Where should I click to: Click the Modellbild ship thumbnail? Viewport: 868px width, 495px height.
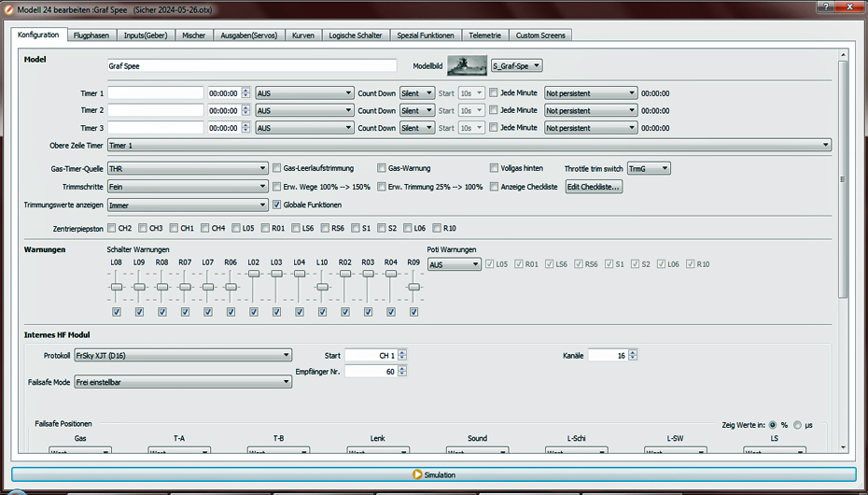(x=467, y=65)
